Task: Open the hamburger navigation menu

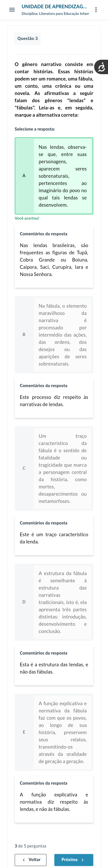Action: coord(12,10)
